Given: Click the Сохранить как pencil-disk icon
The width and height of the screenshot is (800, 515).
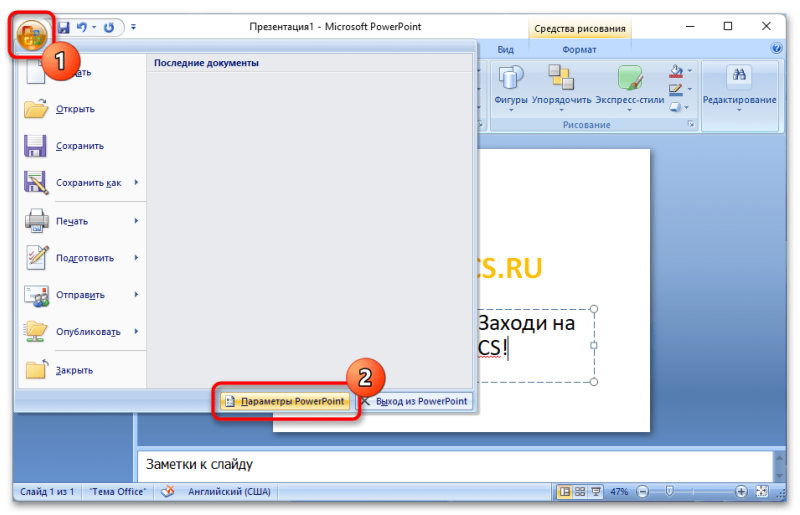Looking at the screenshot, I should [36, 183].
